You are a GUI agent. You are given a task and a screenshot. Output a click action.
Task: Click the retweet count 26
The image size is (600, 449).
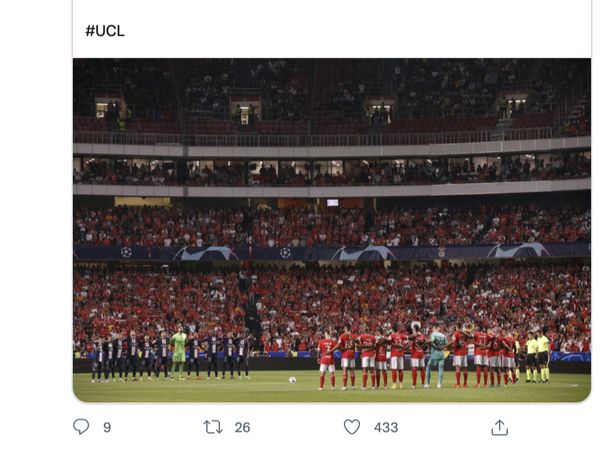(242, 427)
